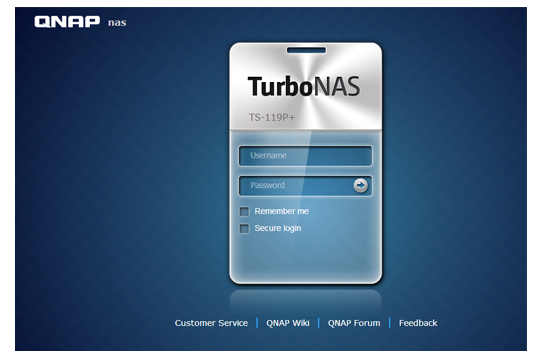Click the nas hostname beside the logo
Viewport: 542px width, 364px height.
coord(117,23)
